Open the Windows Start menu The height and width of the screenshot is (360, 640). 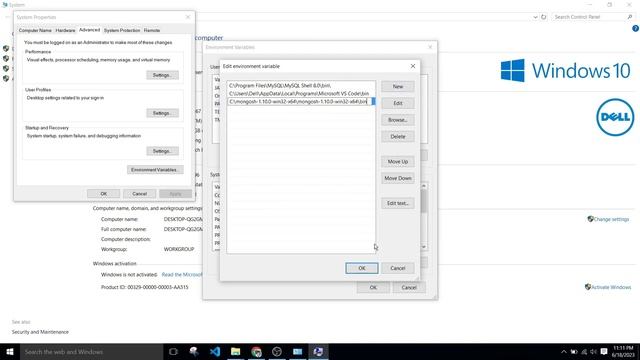coord(10,351)
